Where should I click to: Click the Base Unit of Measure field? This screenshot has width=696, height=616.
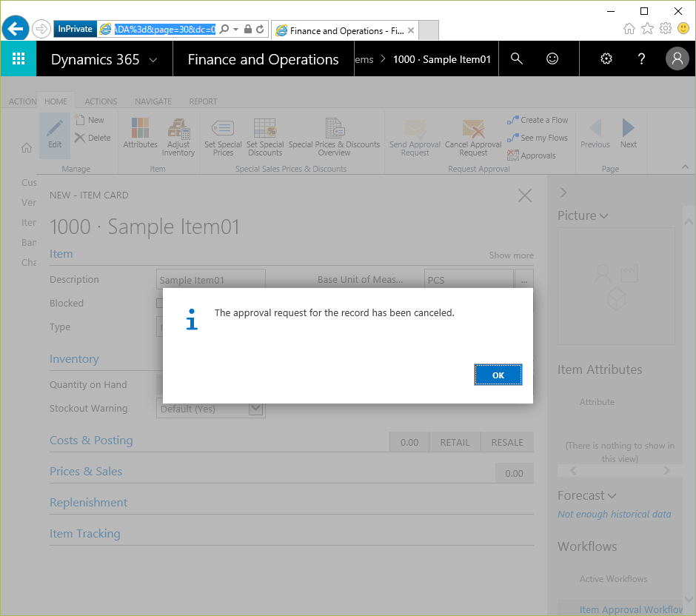[469, 280]
